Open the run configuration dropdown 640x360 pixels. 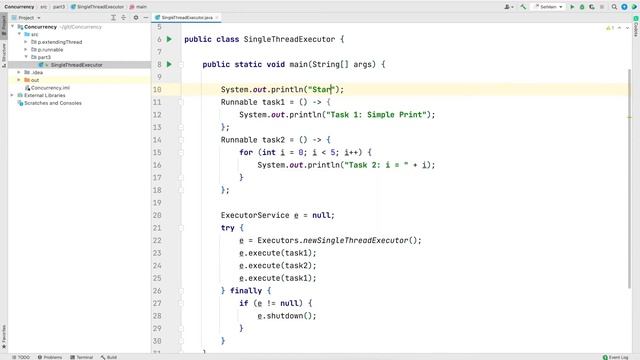[x=549, y=7]
